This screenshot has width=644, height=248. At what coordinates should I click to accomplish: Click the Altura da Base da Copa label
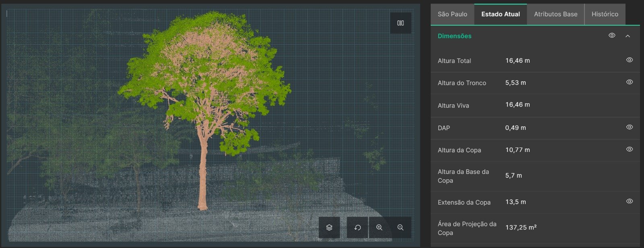click(463, 176)
